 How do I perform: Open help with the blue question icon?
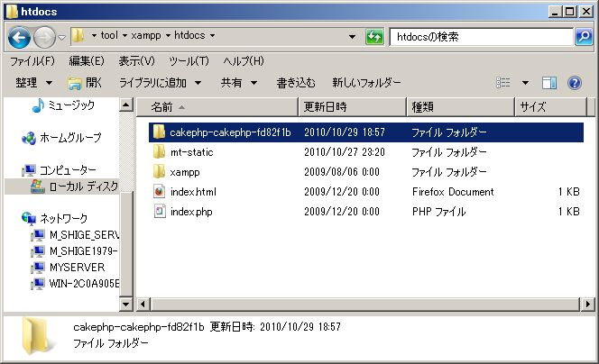(x=575, y=83)
